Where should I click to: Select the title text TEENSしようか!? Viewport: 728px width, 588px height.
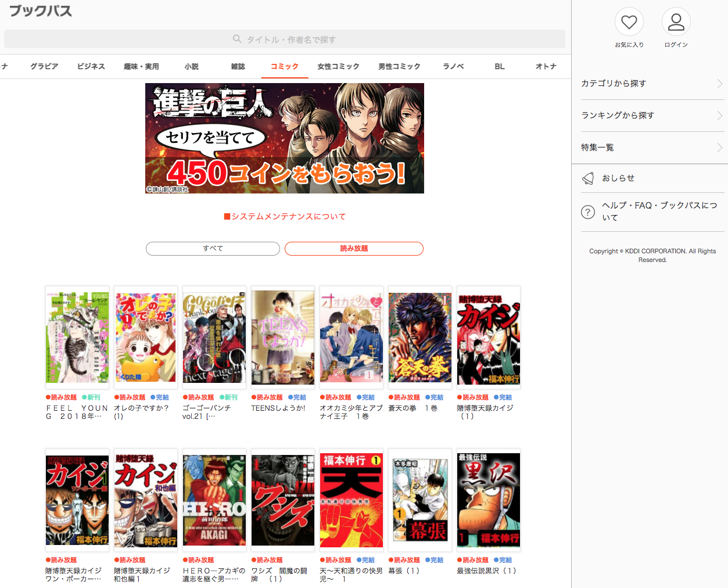coord(278,408)
